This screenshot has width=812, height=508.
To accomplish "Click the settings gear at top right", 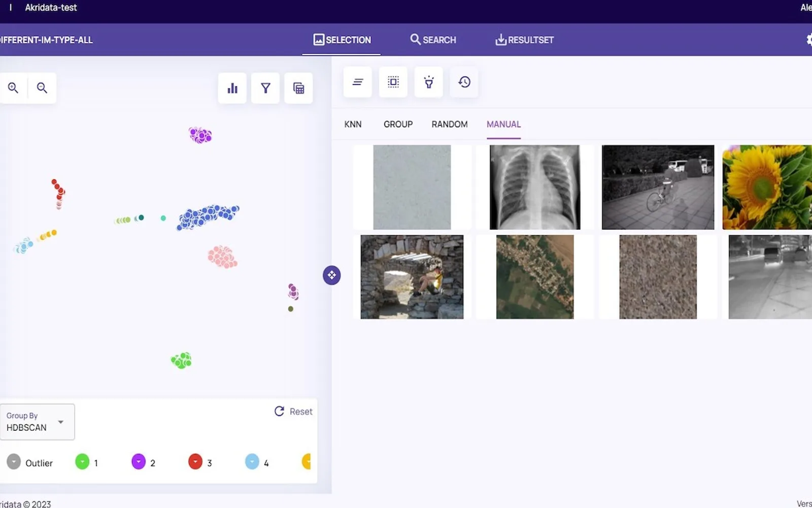I will [809, 40].
